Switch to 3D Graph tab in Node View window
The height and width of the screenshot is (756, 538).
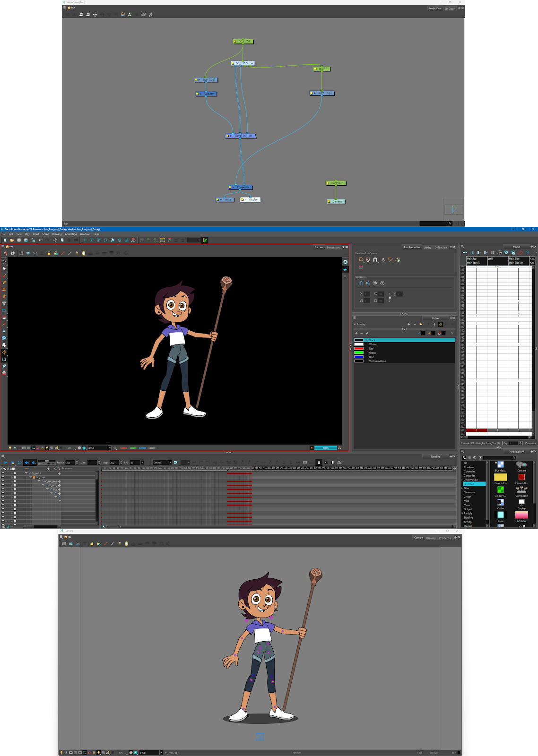tap(450, 9)
